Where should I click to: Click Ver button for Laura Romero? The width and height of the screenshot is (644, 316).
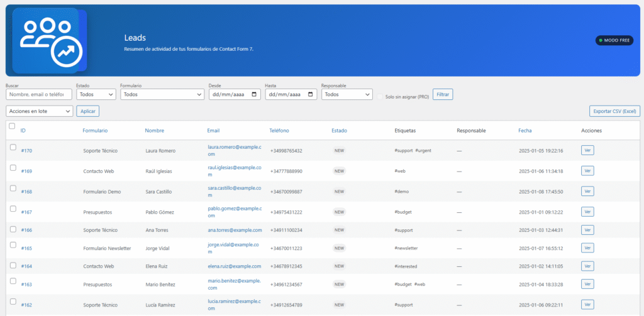587,150
